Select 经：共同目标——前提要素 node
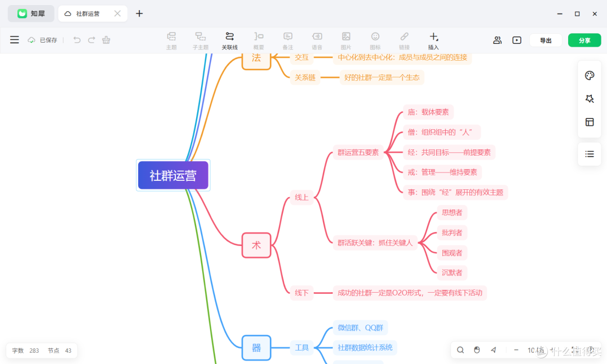The image size is (607, 364). pos(449,152)
